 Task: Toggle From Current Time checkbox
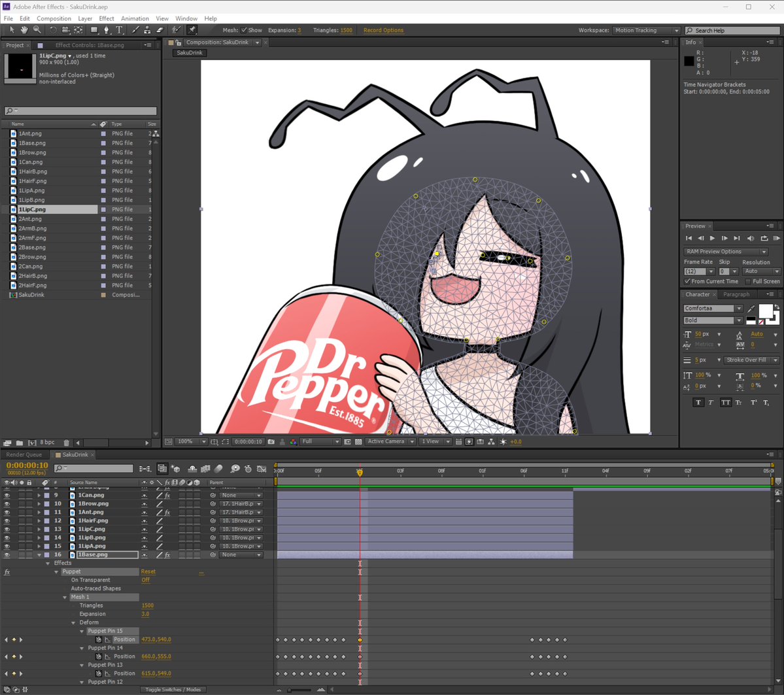[x=687, y=282]
